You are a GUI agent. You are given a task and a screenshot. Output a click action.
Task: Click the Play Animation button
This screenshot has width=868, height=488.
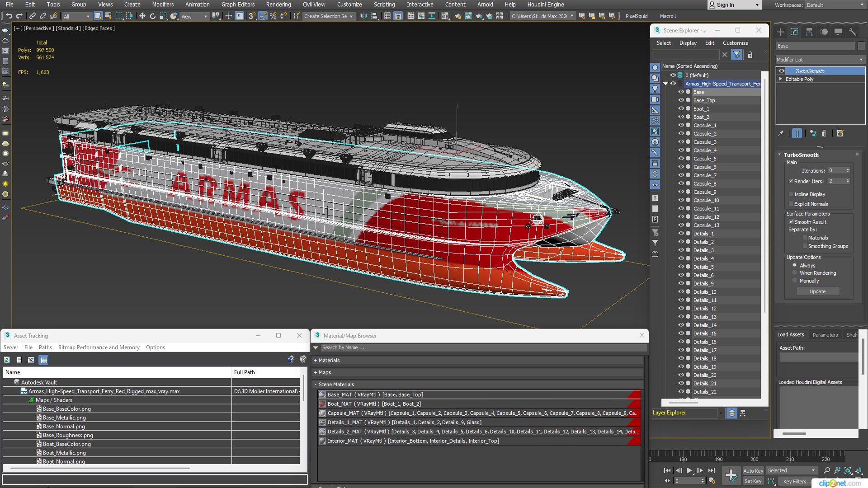[689, 470]
